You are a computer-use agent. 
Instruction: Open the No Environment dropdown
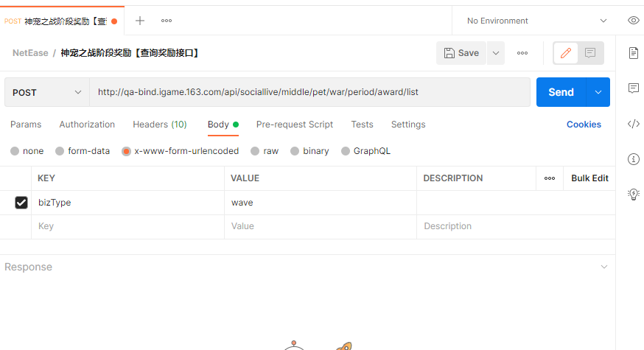click(537, 21)
